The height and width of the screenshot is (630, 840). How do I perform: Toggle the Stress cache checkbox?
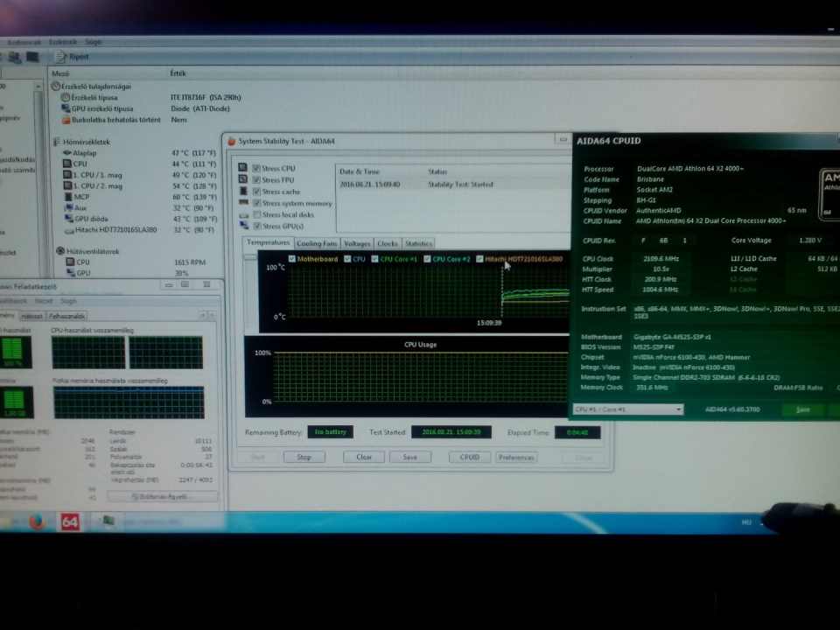[x=256, y=192]
